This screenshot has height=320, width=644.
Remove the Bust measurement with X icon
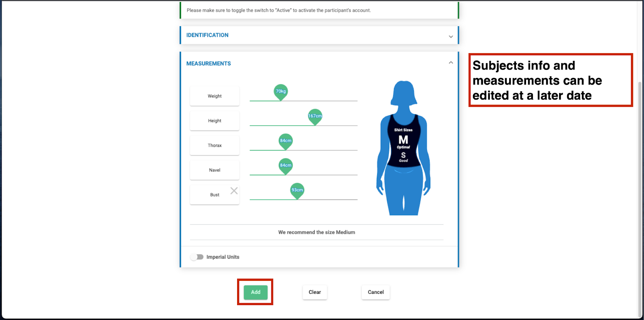point(234,191)
